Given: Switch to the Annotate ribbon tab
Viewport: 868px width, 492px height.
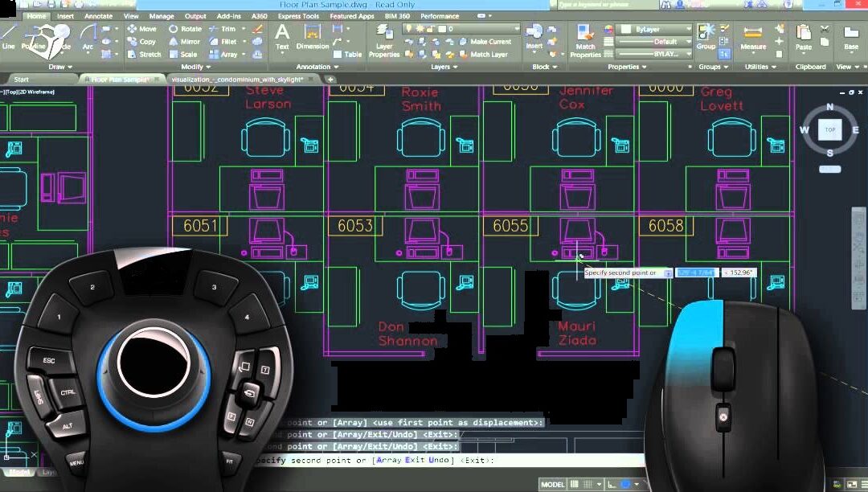Looking at the screenshot, I should click(99, 16).
